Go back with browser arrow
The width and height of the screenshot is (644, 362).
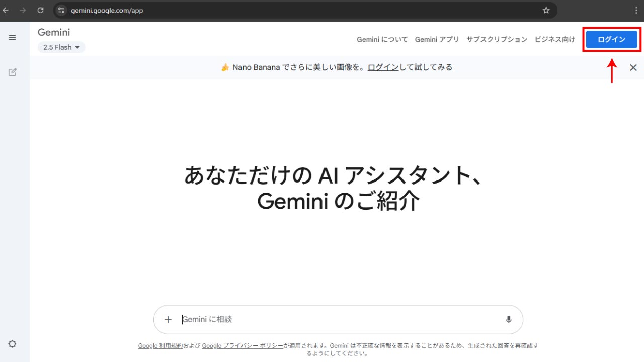(6, 10)
